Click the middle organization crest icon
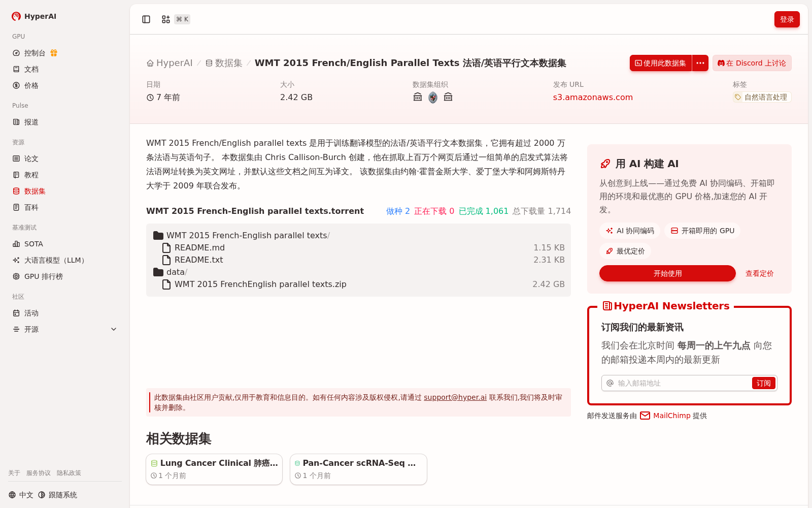Viewport: 812px width, 508px height. pos(433,98)
